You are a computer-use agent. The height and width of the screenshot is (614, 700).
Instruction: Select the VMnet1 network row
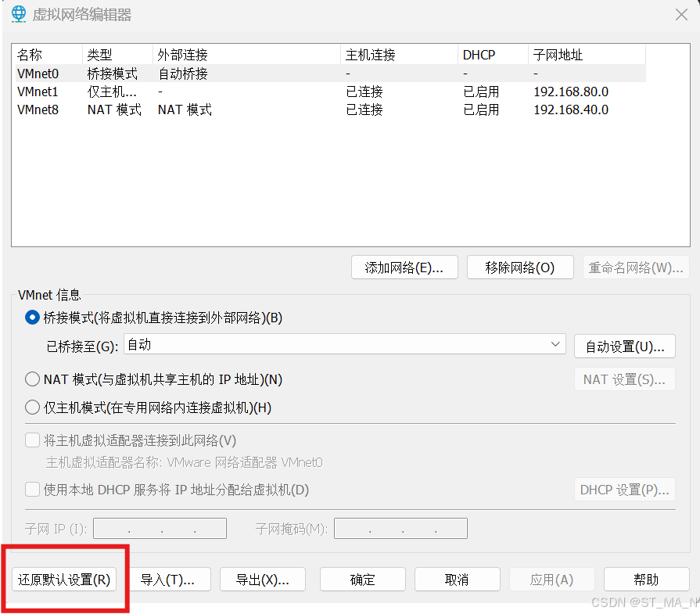331,92
